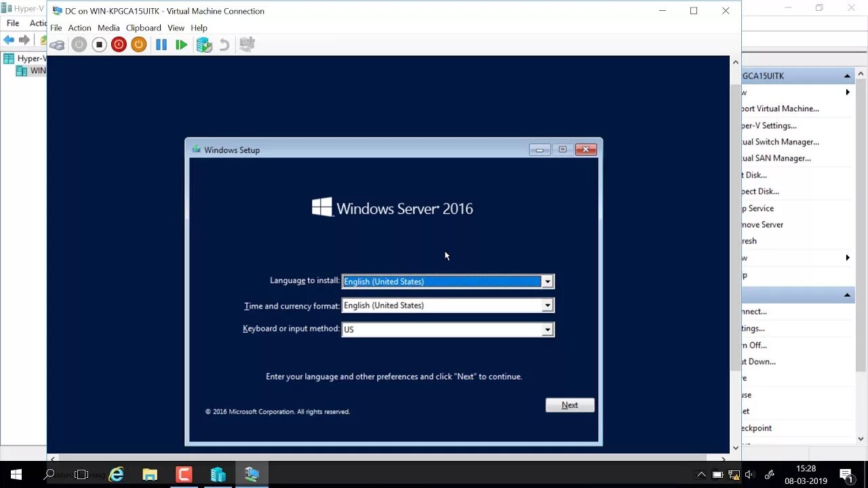Viewport: 868px width, 488px height.
Task: Click the VM view scroll-up arrow
Action: (x=735, y=62)
